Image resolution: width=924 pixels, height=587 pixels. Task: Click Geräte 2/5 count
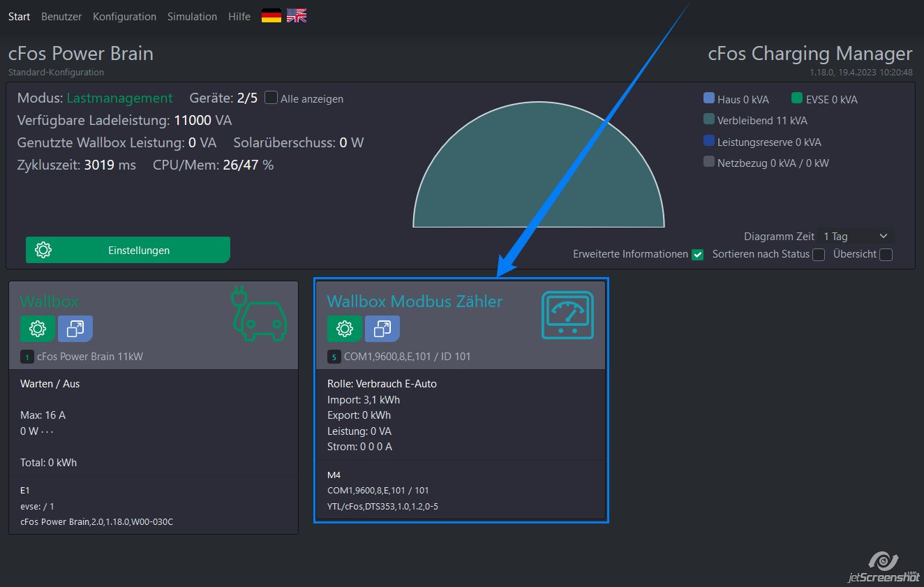pos(247,98)
